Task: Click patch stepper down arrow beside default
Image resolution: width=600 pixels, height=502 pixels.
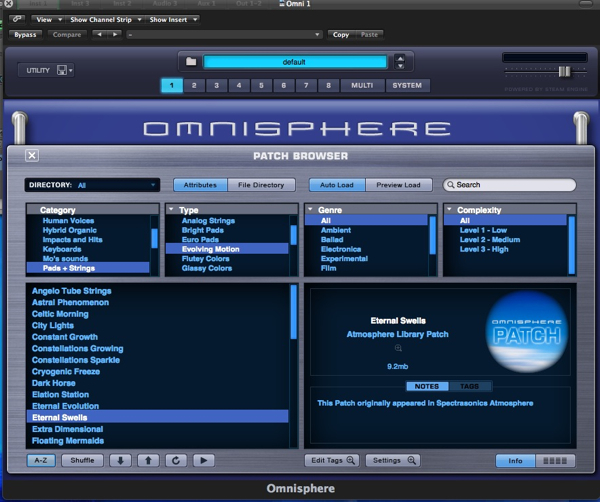Action: click(400, 66)
